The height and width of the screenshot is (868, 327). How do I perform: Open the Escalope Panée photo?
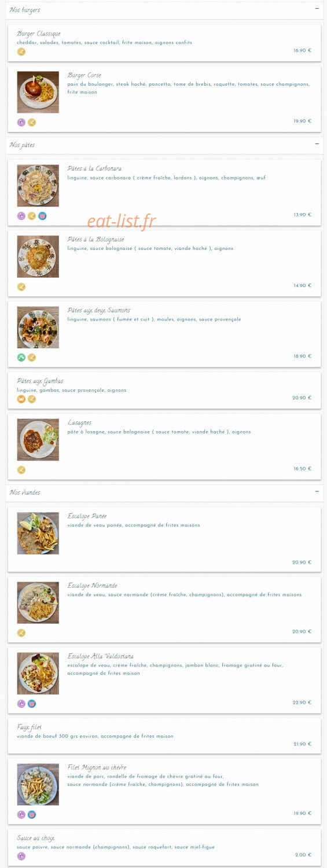click(x=38, y=533)
